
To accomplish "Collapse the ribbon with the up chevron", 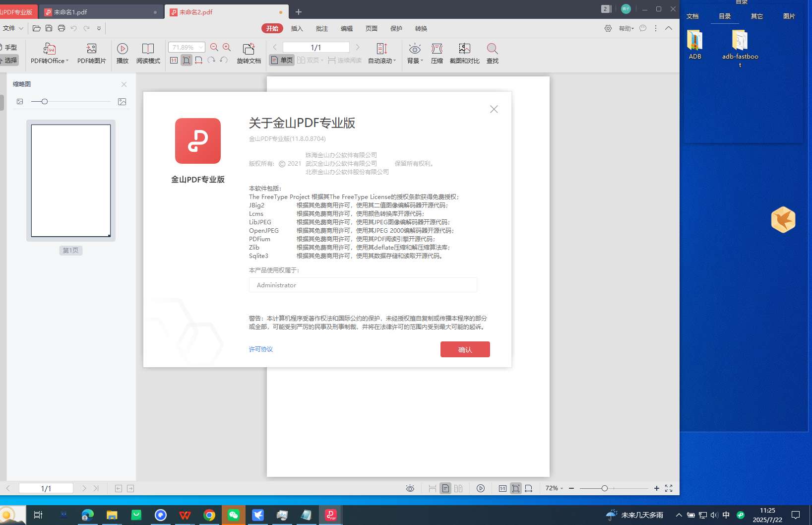I will click(x=669, y=28).
